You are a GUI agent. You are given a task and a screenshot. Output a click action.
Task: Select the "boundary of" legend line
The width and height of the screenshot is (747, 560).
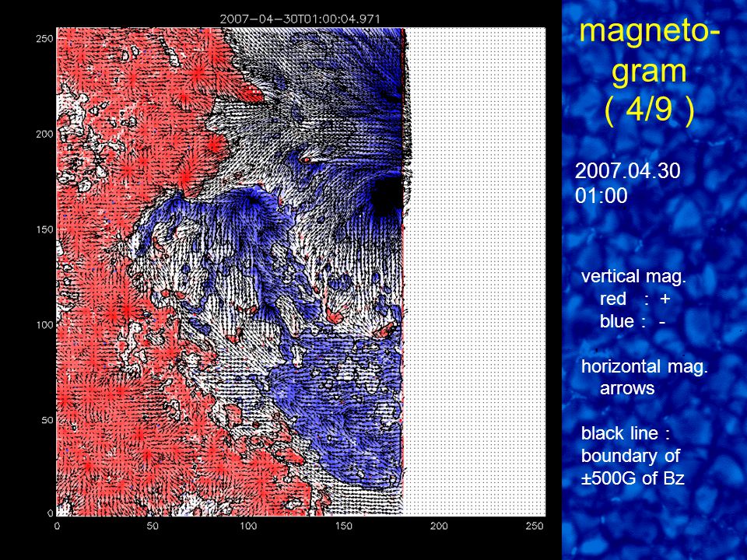coord(630,456)
